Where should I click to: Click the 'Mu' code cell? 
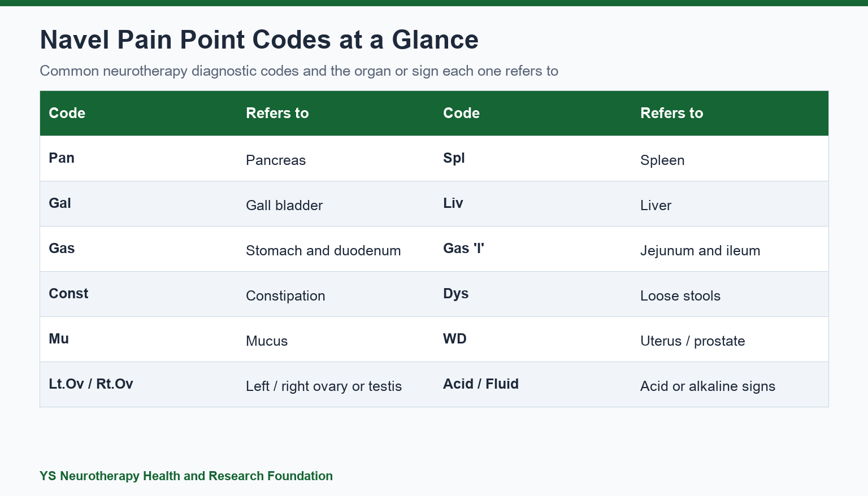pos(138,339)
